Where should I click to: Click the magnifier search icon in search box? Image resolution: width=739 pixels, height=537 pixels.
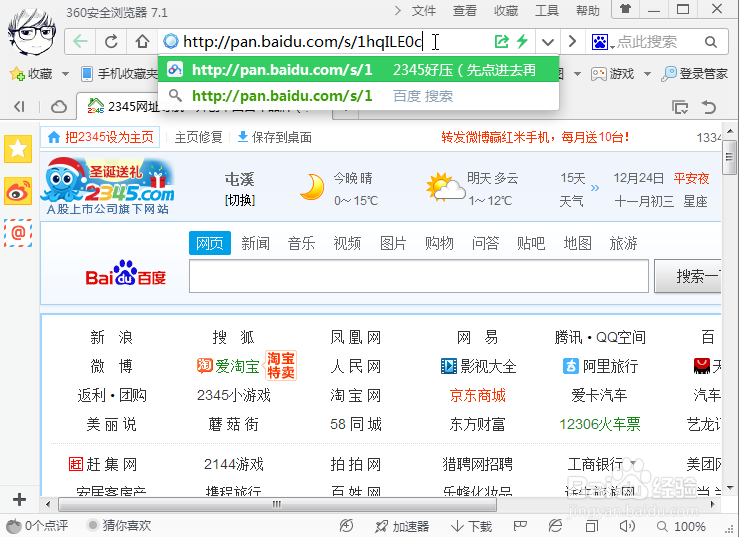(711, 42)
